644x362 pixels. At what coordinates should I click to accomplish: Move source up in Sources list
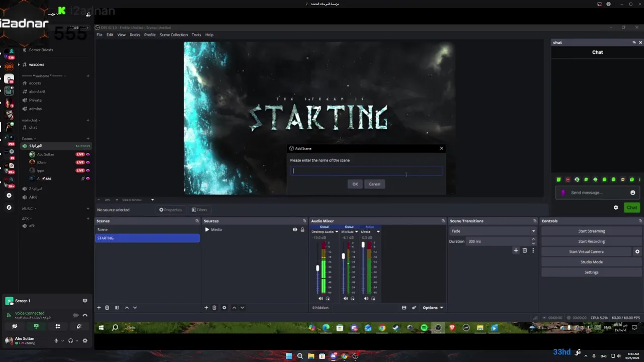(x=234, y=308)
